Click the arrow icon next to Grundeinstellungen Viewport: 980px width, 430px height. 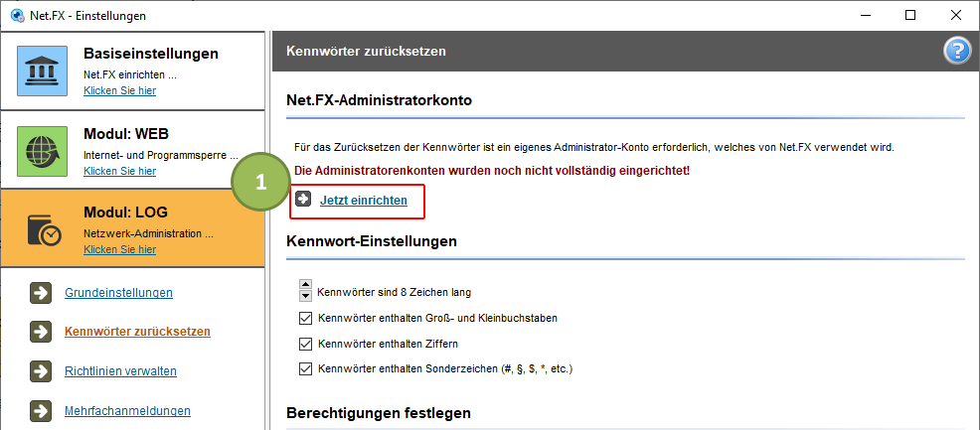point(40,293)
